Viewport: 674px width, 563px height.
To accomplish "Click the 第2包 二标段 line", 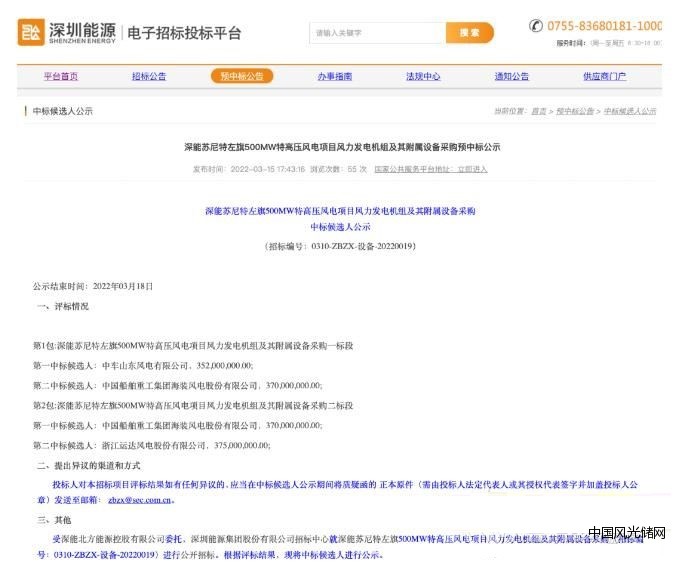I will [x=193, y=406].
